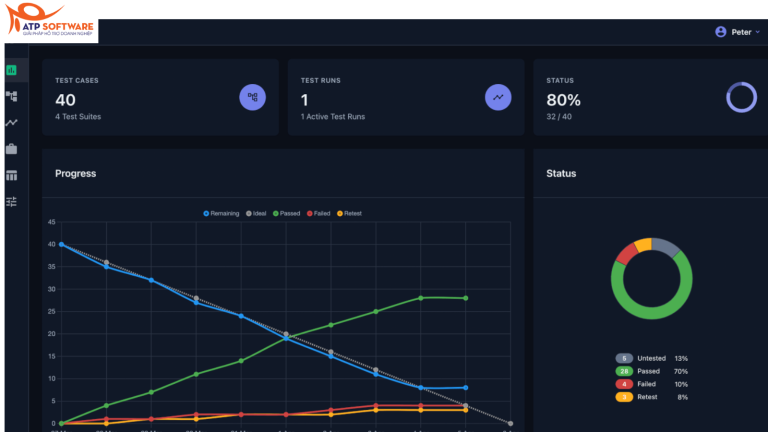
Task: Click the Test Runs chart round icon
Action: point(498,97)
